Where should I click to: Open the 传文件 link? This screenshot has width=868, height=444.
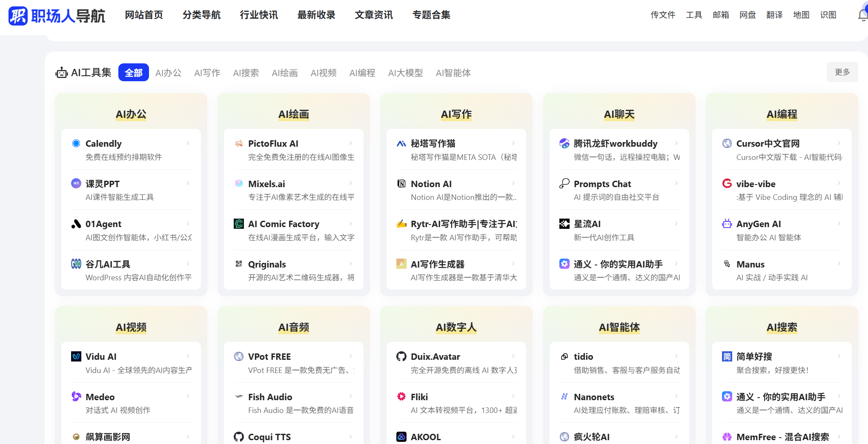coord(663,15)
